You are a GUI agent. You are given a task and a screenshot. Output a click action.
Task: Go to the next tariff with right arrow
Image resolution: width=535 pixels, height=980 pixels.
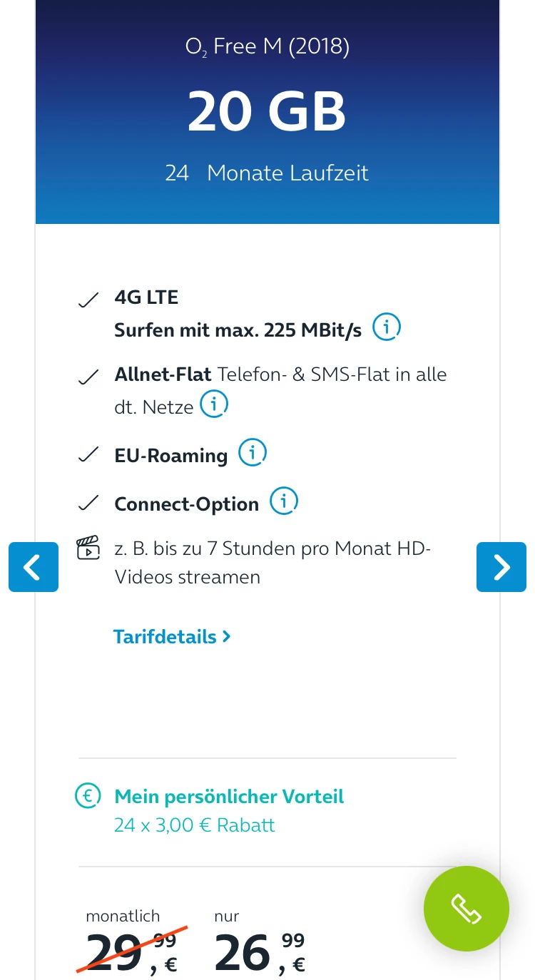[501, 567]
